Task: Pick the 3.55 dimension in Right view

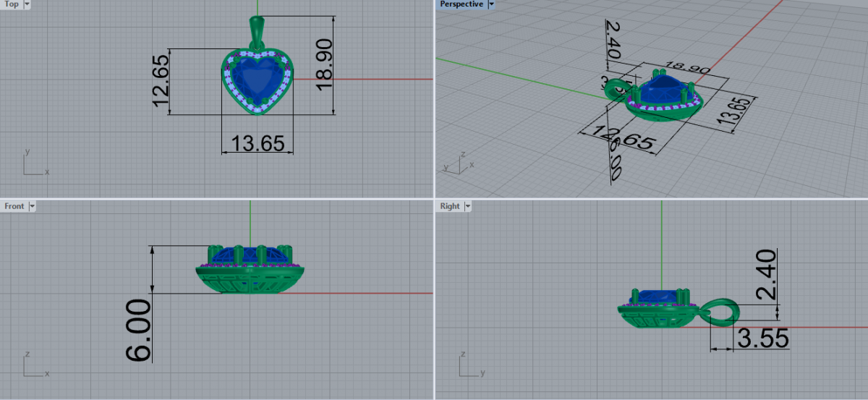Action: click(x=761, y=338)
